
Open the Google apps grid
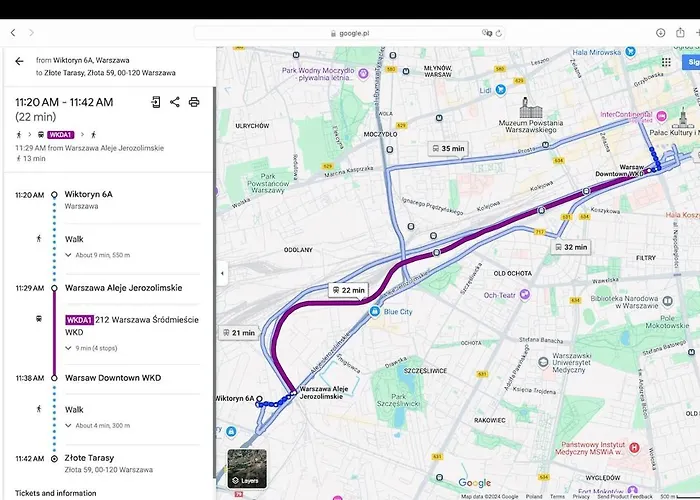click(666, 61)
